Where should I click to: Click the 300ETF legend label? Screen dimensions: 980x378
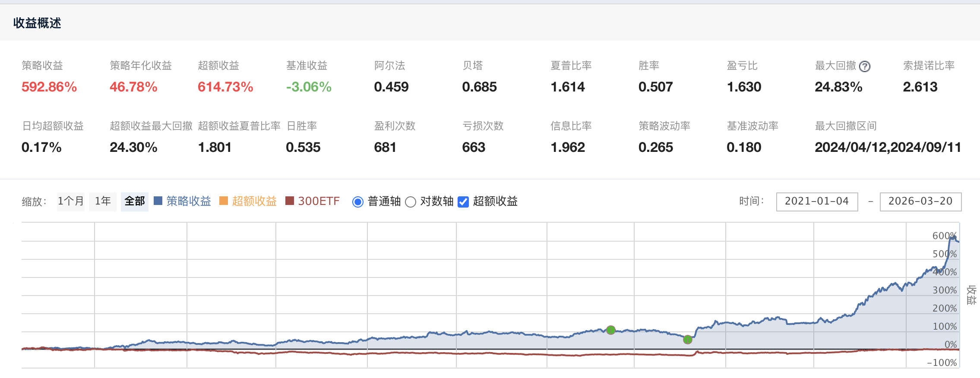click(319, 202)
